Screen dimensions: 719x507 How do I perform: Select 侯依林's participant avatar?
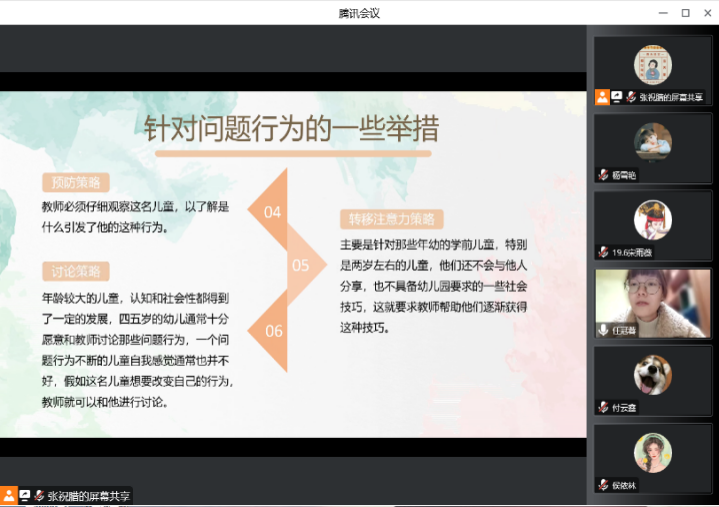653,452
